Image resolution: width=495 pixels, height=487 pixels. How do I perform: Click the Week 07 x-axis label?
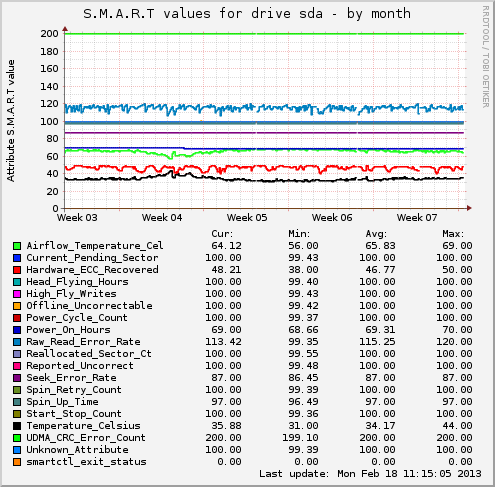click(x=417, y=218)
